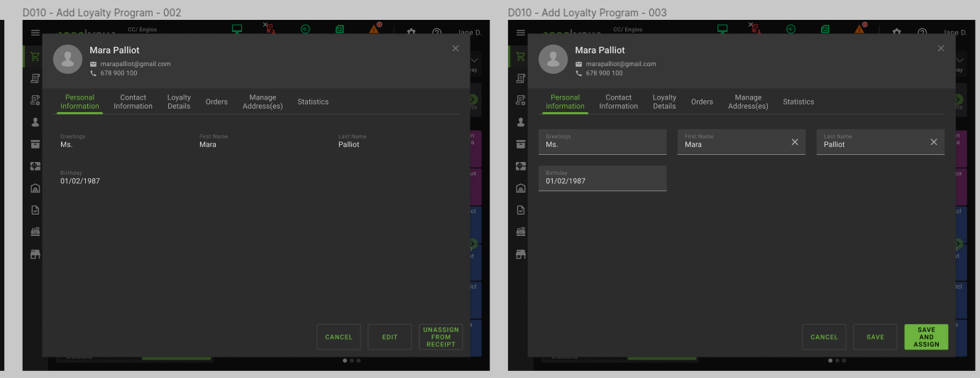Image resolution: width=980 pixels, height=378 pixels.
Task: Open receipts sidebar icon in frame 002
Action: point(35,78)
